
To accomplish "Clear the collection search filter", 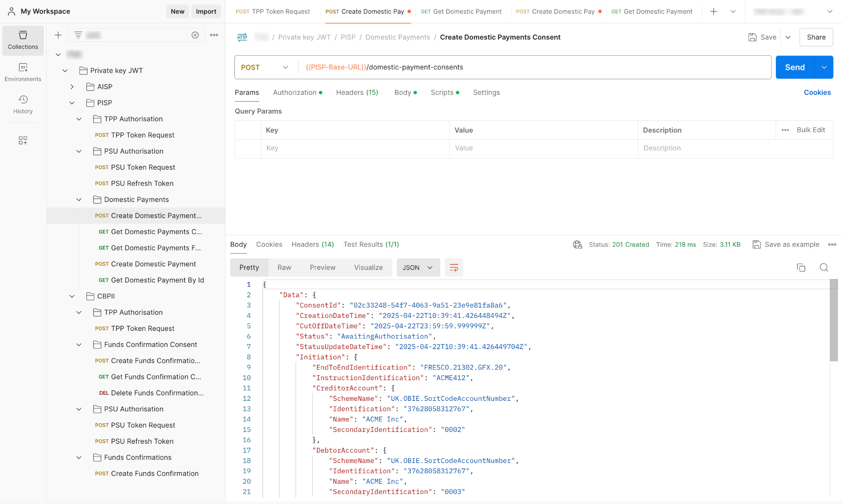I will (x=195, y=35).
